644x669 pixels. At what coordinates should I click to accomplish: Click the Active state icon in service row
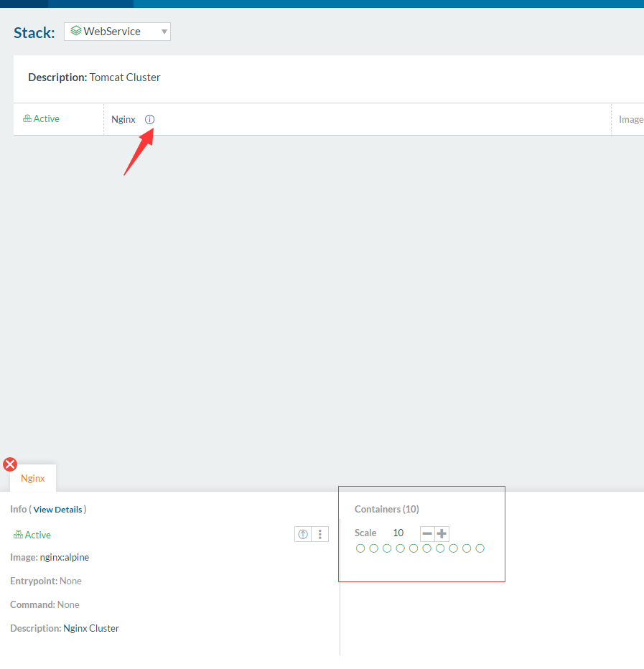(x=27, y=119)
